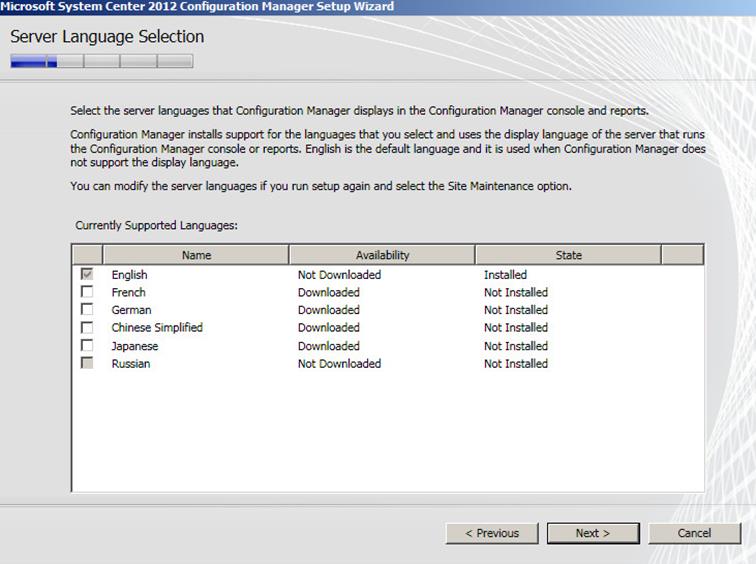
Task: Click Chinese Simplified's Downloaded cell
Action: 329,328
